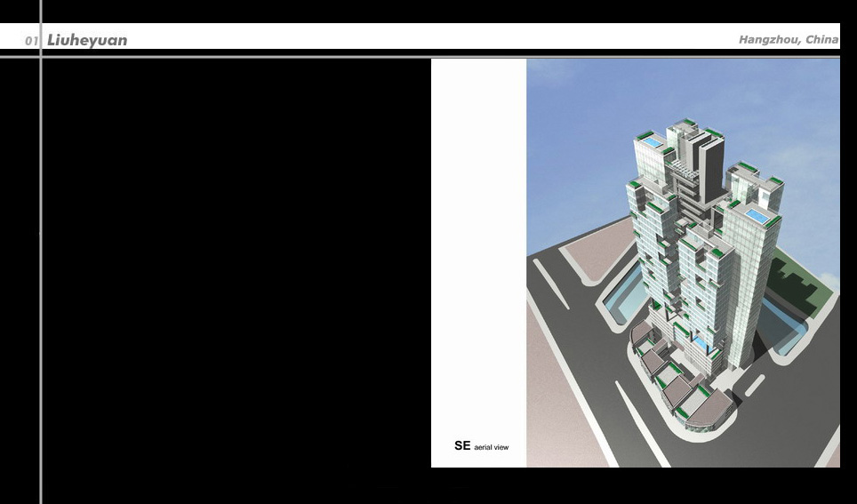Click the SE aerial view caption
Image resolution: width=857 pixels, height=504 pixels.
point(481,445)
